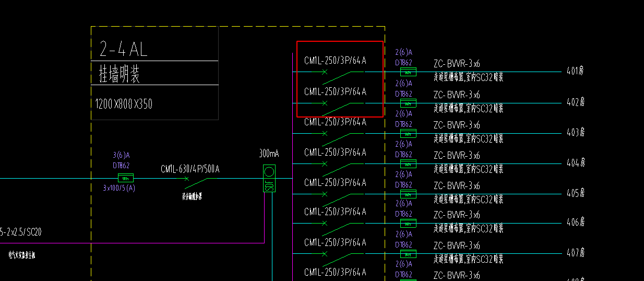Select the Wh meter symbol for 404房

pyautogui.click(x=408, y=163)
